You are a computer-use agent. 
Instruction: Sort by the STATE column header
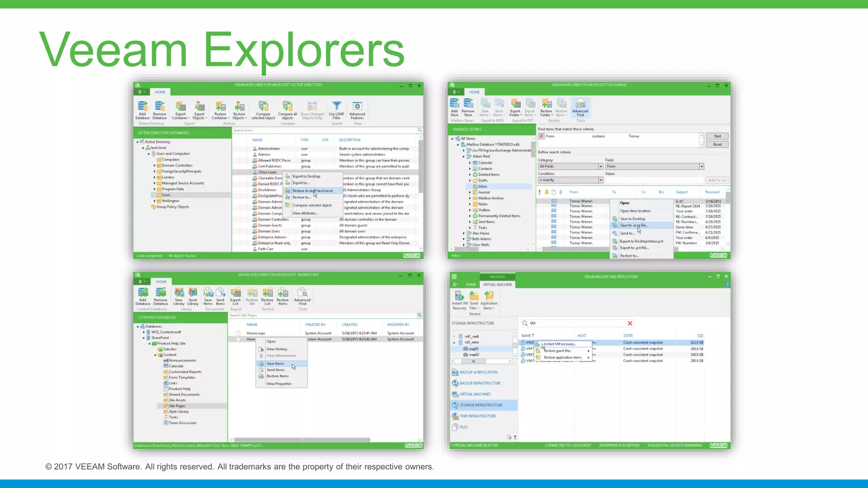click(628, 335)
